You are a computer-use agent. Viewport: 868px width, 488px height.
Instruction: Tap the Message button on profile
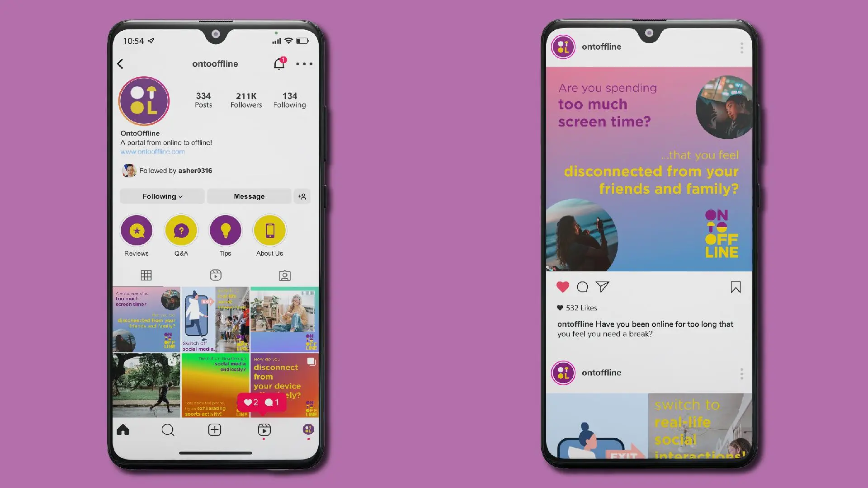[249, 196]
